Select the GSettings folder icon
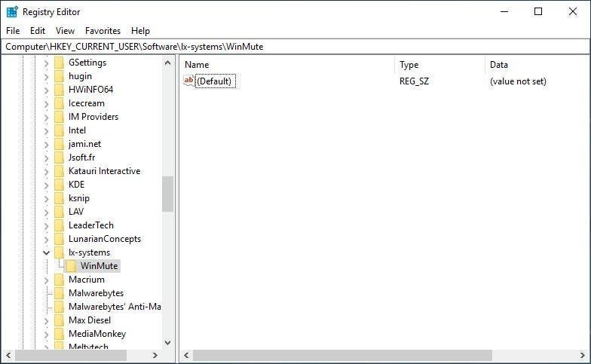This screenshot has width=591, height=364. pyautogui.click(x=59, y=63)
